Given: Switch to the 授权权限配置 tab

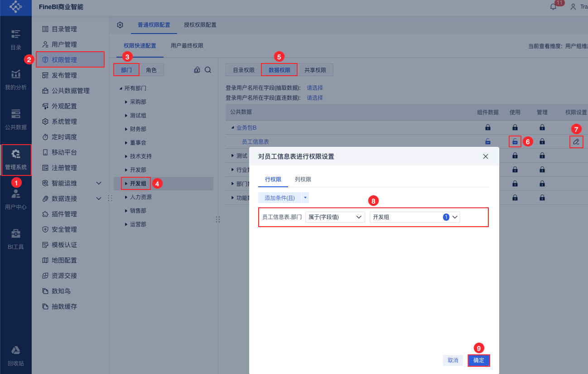Looking at the screenshot, I should point(200,25).
